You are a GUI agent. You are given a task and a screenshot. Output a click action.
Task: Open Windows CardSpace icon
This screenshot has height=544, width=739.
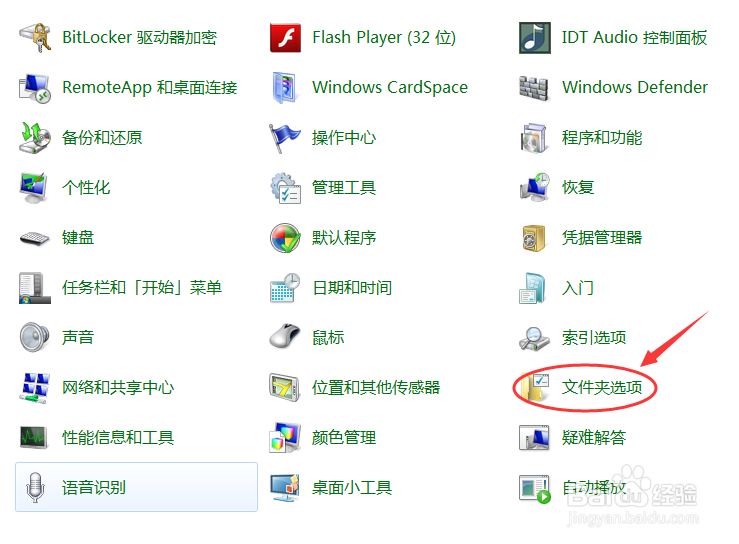285,88
